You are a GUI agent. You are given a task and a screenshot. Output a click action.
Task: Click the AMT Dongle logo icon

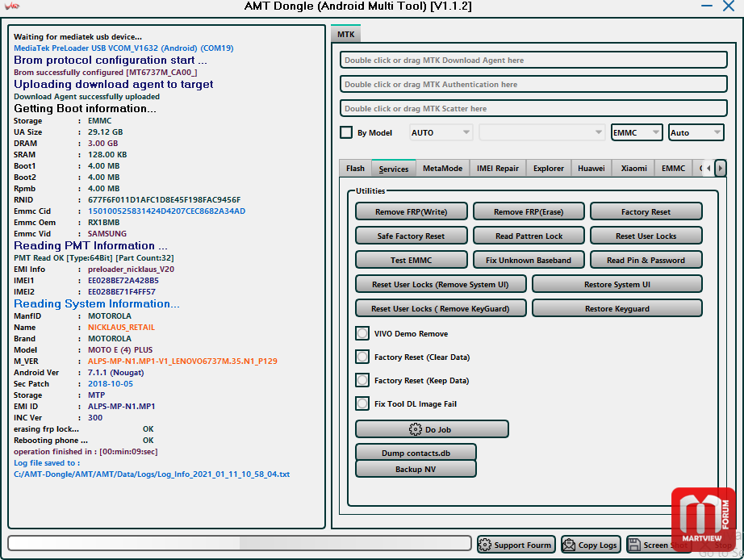pyautogui.click(x=12, y=6)
